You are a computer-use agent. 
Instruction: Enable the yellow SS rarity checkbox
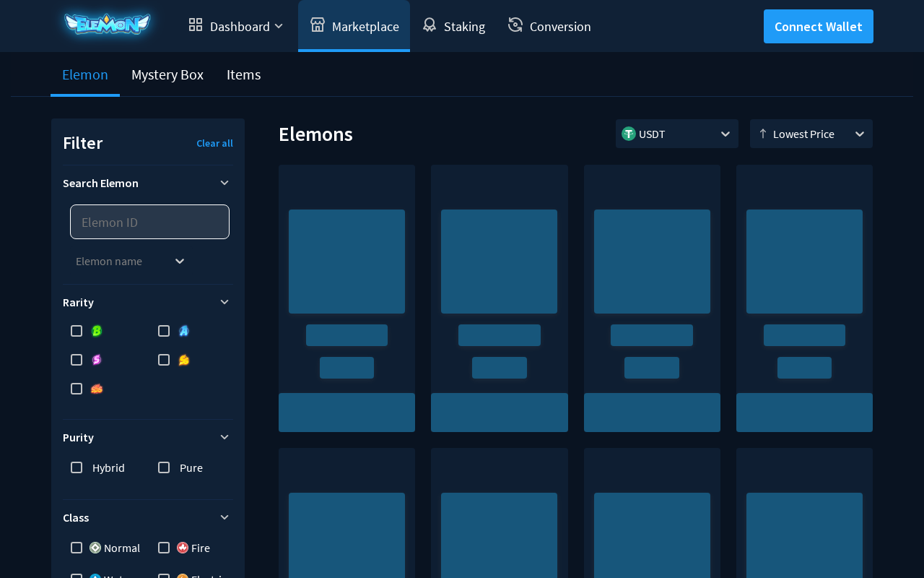164,360
